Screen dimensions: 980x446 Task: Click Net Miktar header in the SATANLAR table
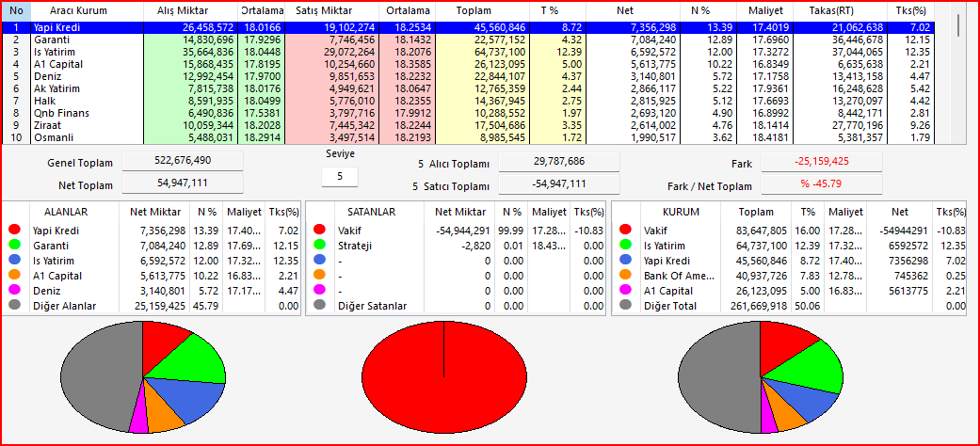[460, 213]
